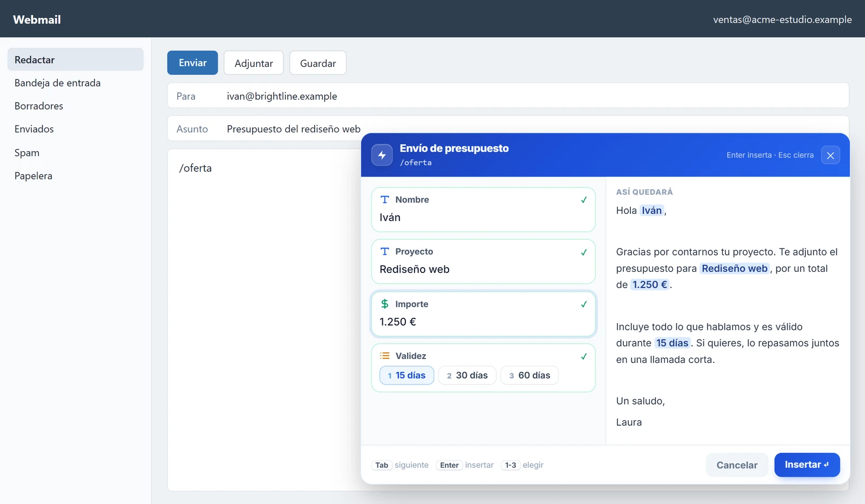Click the dollar icon beside Importe
The width and height of the screenshot is (865, 504).
coord(385,304)
